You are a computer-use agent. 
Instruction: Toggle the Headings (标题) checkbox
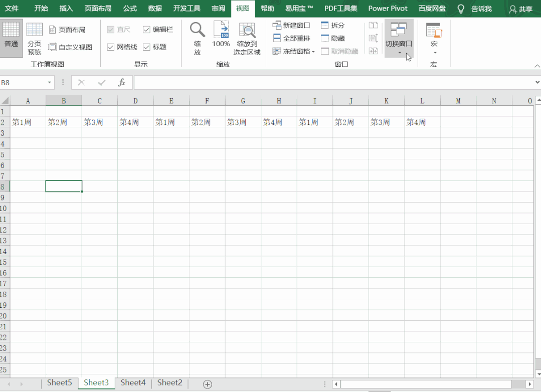(x=146, y=47)
